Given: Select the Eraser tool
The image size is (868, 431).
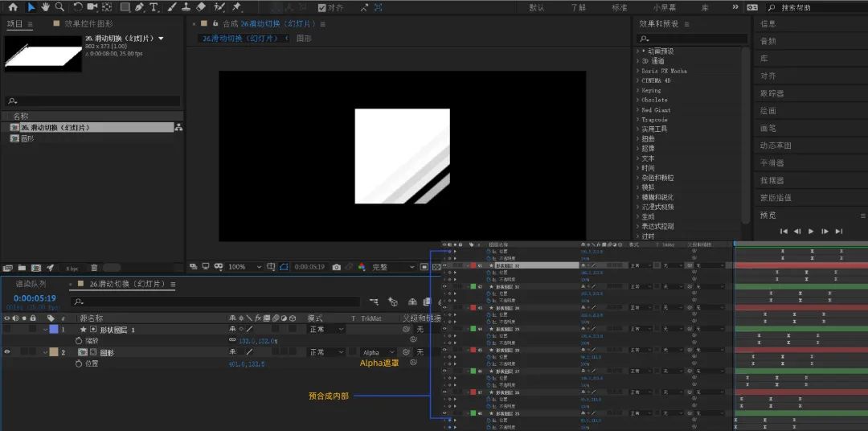Looking at the screenshot, I should tap(201, 7).
